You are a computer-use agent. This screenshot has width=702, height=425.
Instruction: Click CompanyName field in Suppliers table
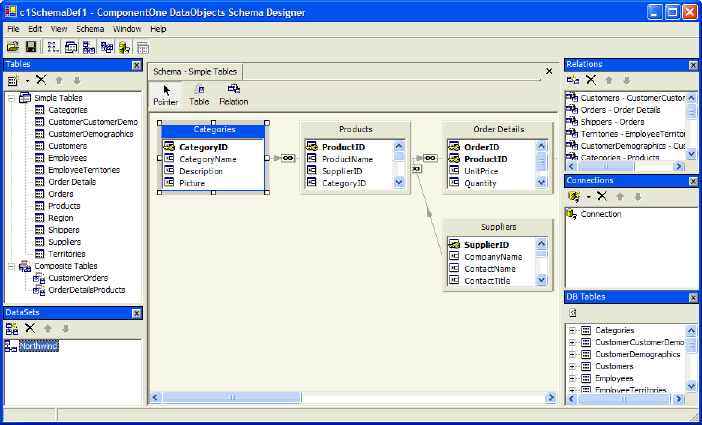[x=493, y=257]
